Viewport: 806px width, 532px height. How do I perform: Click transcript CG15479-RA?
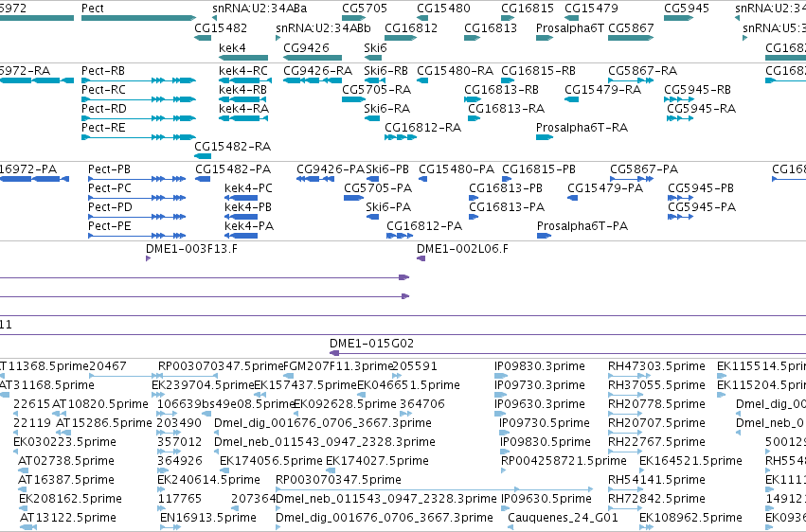603,89
